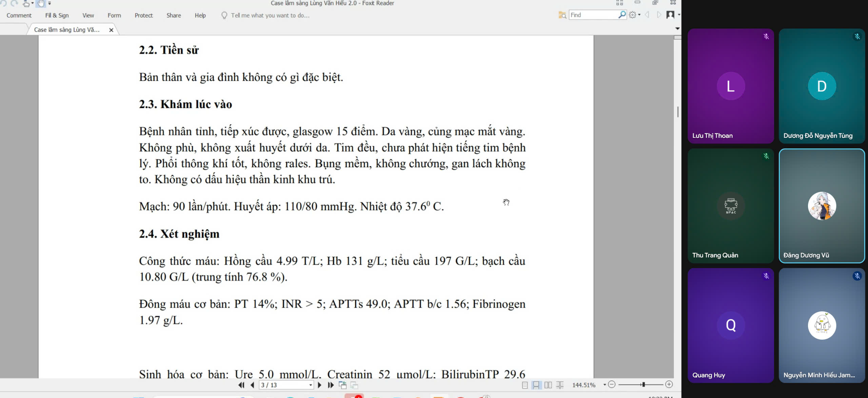
Task: Expand the zoom percentage dropdown
Action: (605, 385)
